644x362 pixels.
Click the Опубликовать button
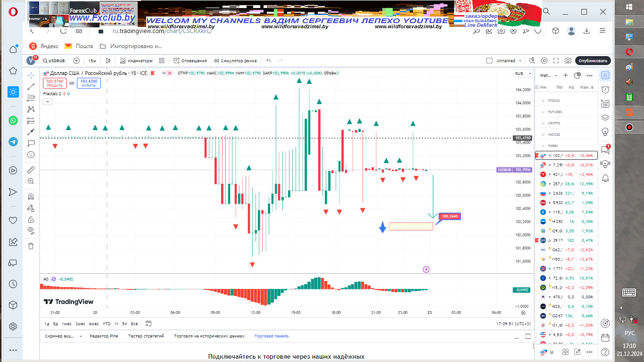point(593,61)
